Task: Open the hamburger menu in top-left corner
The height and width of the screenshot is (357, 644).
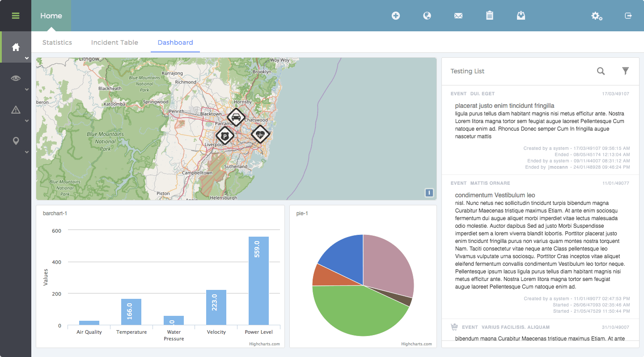Action: [16, 16]
